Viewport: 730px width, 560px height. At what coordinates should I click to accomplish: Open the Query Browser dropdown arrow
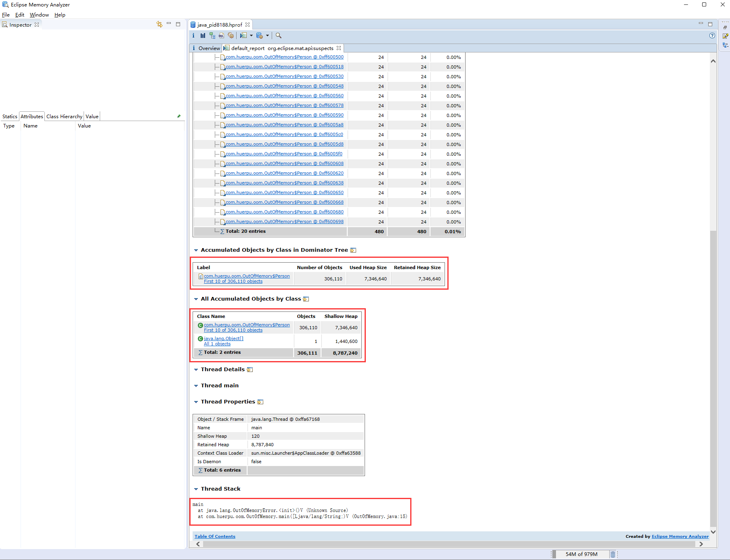[x=267, y=36]
